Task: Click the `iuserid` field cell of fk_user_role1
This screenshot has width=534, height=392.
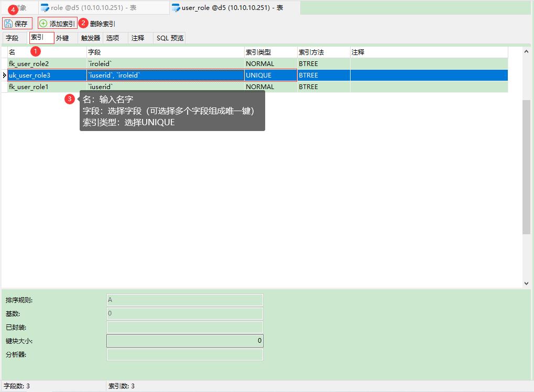Action: coord(166,87)
